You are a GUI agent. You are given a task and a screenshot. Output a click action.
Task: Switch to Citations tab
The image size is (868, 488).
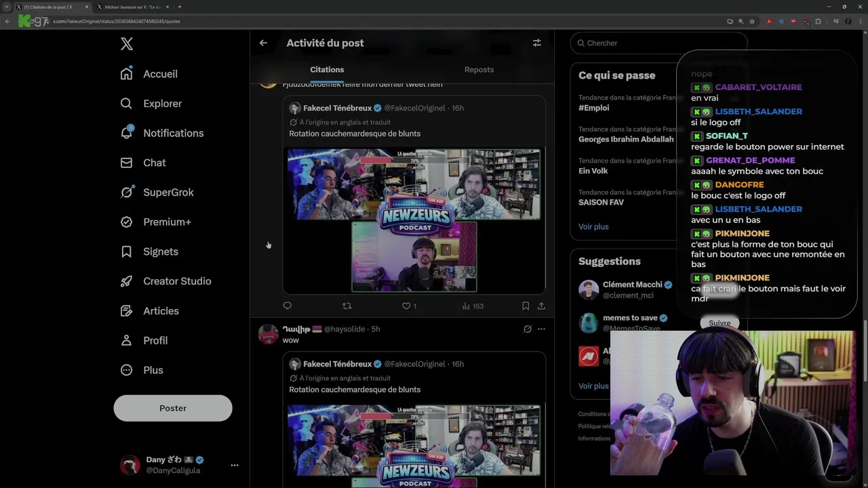[x=327, y=70]
